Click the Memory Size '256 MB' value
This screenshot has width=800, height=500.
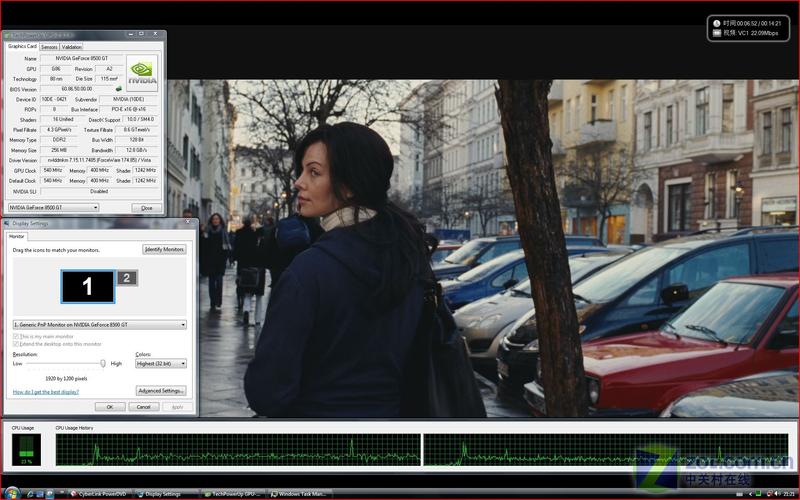click(x=59, y=150)
